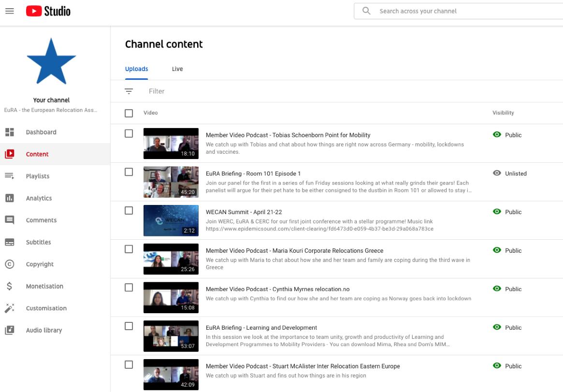Image resolution: width=563 pixels, height=392 pixels.
Task: Open title link Member Video Podcast - Tobias Schoenborn
Action: coord(288,135)
